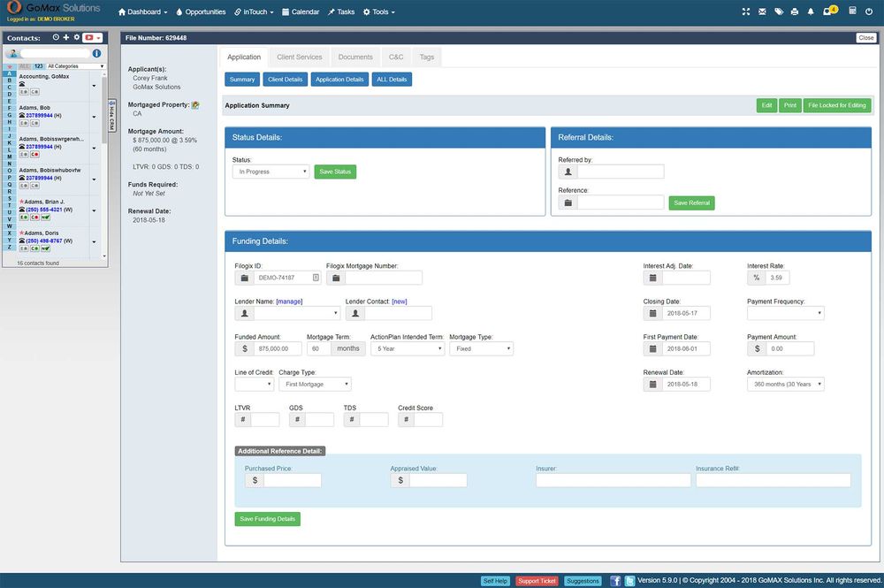
Task: Click the printer icon in top bar
Action: click(796, 11)
